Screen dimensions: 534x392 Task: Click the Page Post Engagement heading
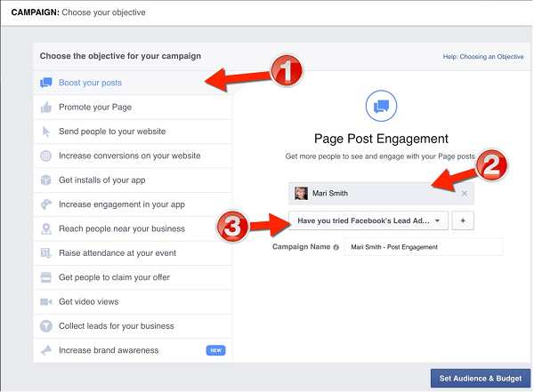pyautogui.click(x=381, y=139)
